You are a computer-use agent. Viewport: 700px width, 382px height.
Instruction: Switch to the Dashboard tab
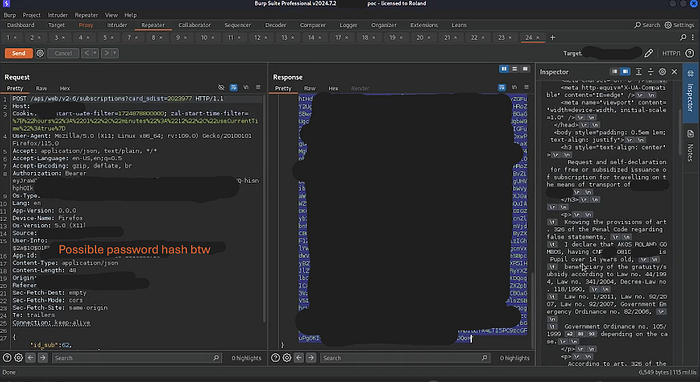tap(21, 25)
